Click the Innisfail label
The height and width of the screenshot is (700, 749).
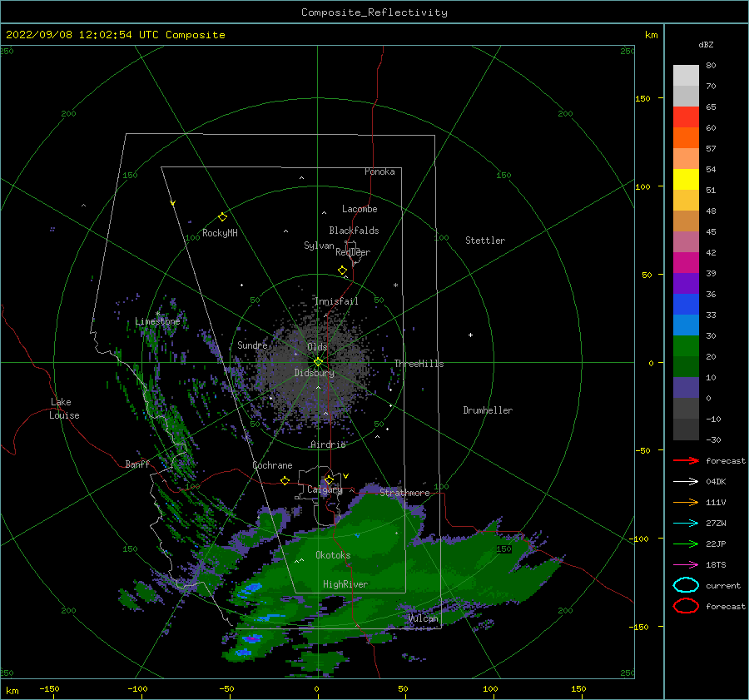click(336, 301)
